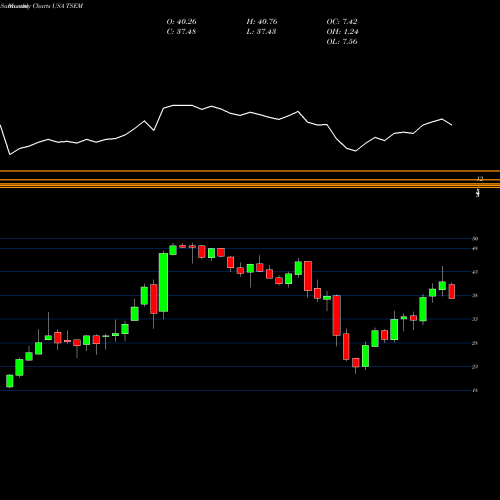Click the '23' price axis label
The image size is (500, 500).
475,367
